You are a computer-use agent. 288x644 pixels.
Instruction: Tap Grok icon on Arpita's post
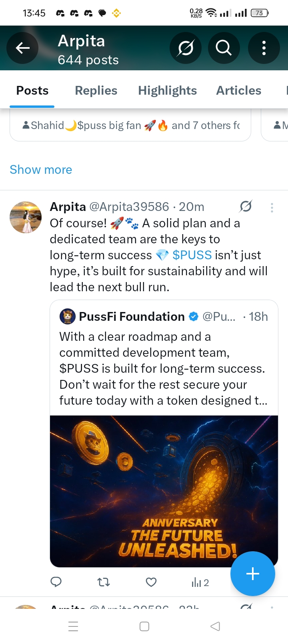pos(246,207)
